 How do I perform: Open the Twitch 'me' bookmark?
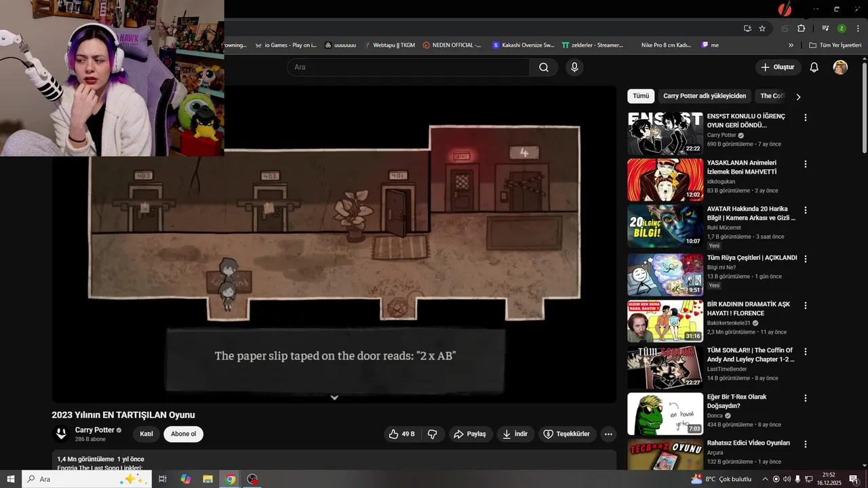(710, 45)
